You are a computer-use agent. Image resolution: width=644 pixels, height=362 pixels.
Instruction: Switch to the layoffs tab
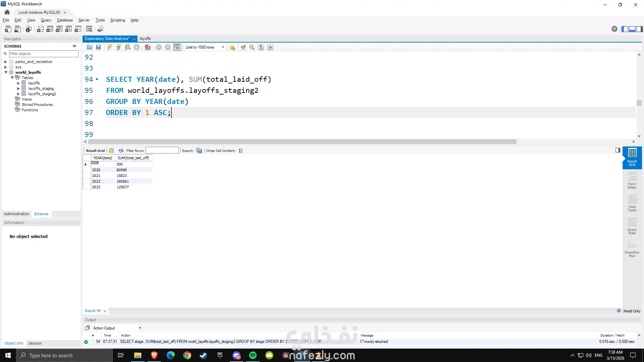pyautogui.click(x=145, y=39)
